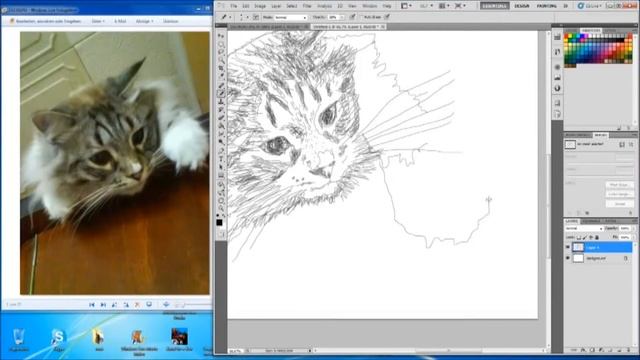Open the layer Opacity dropdown
Screen dimensions: 640x360
point(633,229)
